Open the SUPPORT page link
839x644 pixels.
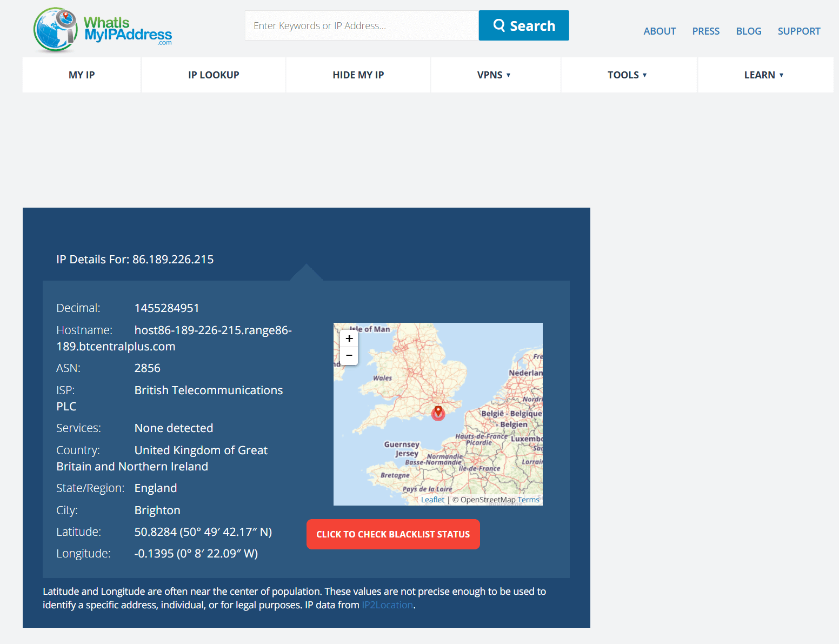coord(798,31)
